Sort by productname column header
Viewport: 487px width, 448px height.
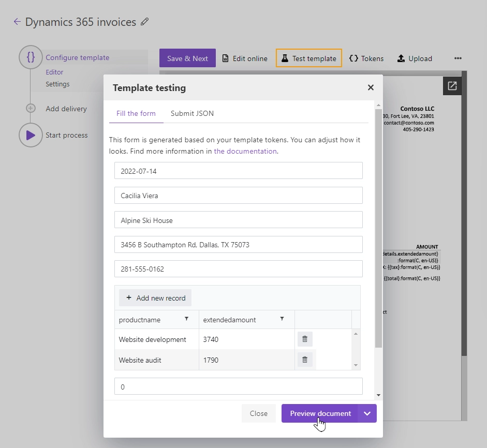tap(139, 320)
